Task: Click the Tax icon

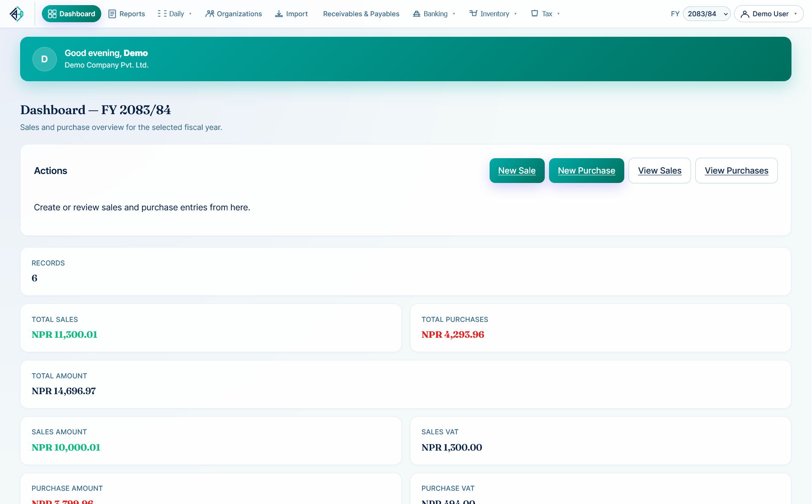Action: pos(534,14)
